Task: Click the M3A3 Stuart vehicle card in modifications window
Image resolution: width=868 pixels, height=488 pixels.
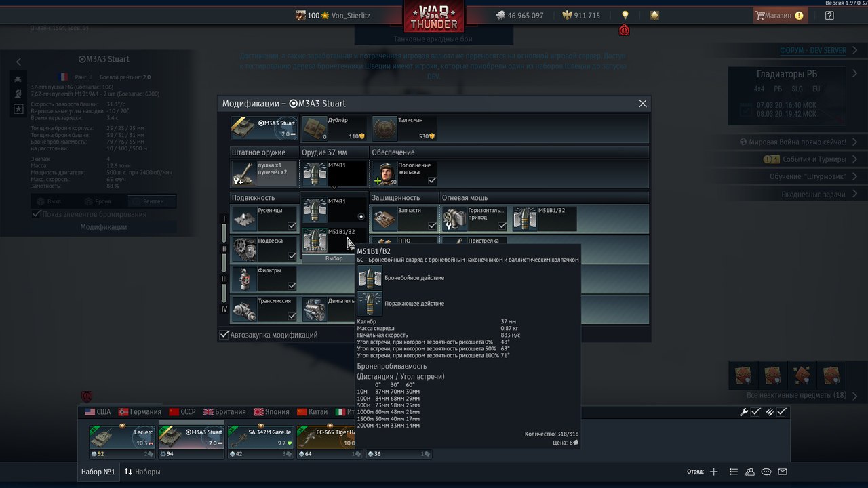Action: pyautogui.click(x=264, y=128)
